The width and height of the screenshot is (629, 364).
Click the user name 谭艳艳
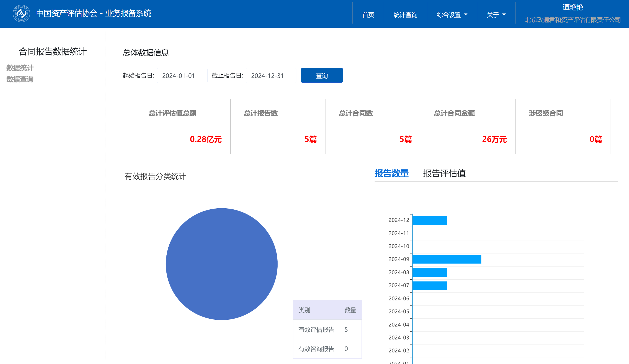click(573, 7)
